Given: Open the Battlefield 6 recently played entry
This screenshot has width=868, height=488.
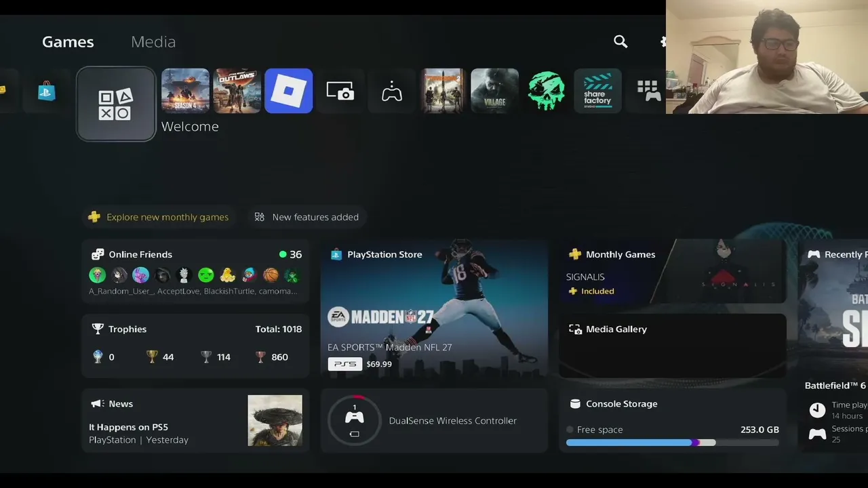Looking at the screenshot, I should tap(835, 386).
